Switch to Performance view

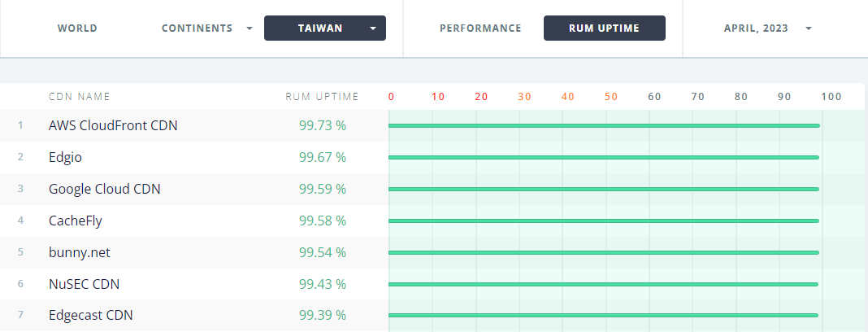[480, 28]
